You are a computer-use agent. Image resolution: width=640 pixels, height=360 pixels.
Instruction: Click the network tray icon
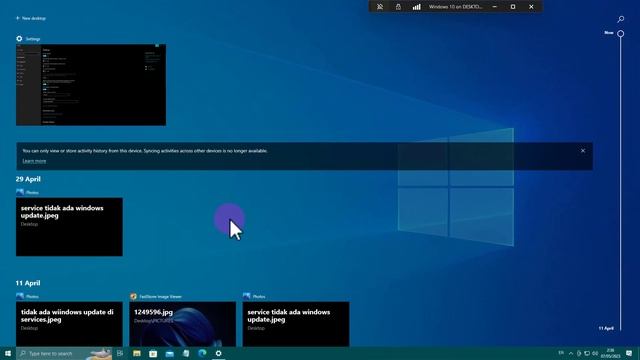tap(587, 353)
